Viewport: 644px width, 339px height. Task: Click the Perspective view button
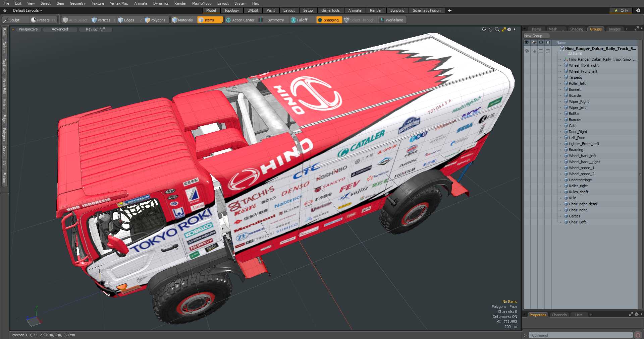[x=28, y=29]
